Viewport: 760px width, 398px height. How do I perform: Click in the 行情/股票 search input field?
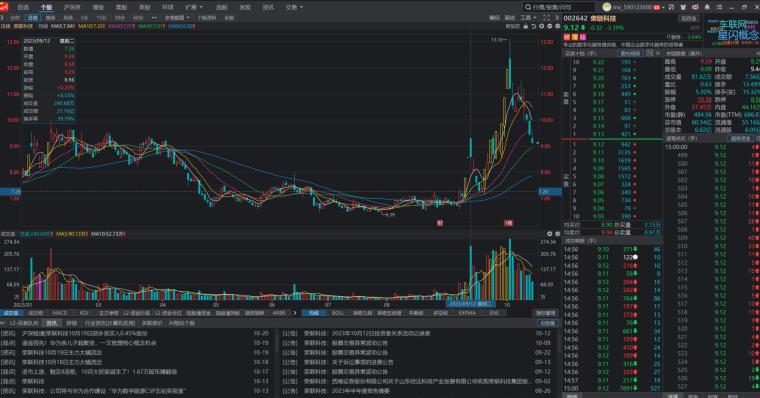pyautogui.click(x=562, y=7)
